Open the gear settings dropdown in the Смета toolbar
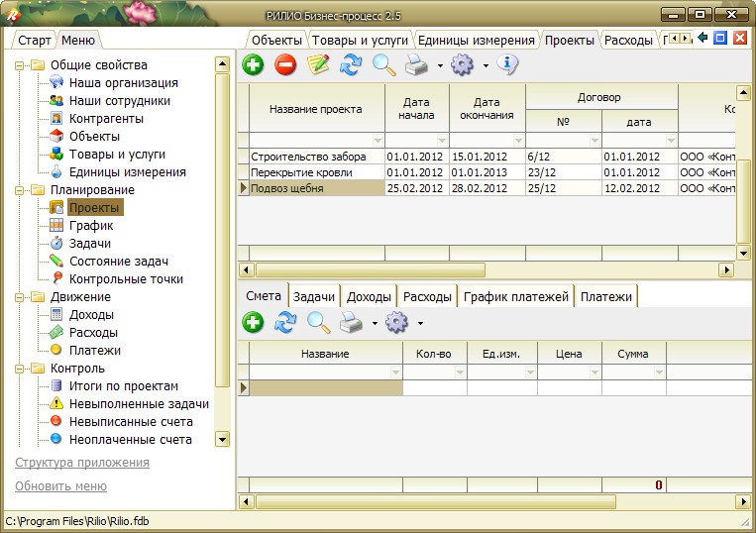 (x=420, y=323)
